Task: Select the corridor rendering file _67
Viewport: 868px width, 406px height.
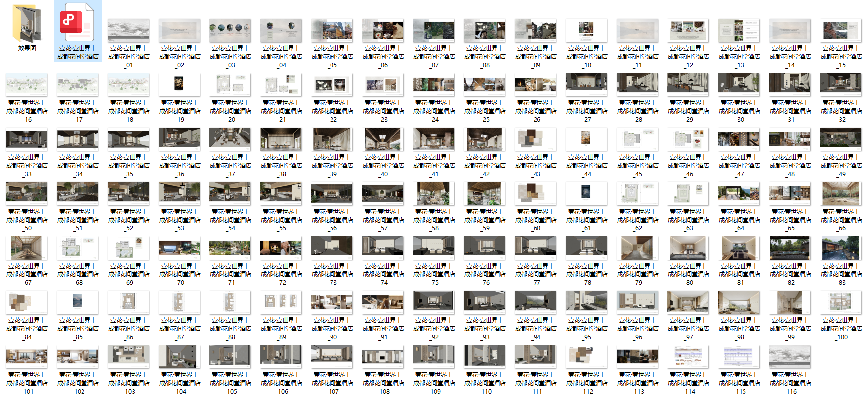Action: 27,248
